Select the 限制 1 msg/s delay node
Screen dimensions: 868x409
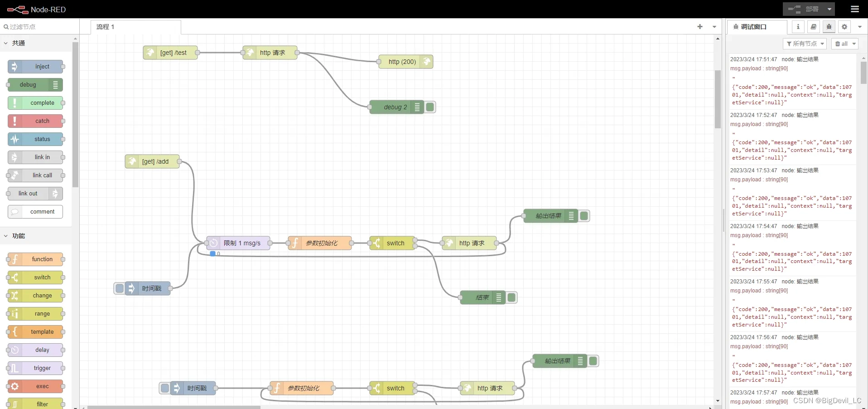click(x=238, y=243)
